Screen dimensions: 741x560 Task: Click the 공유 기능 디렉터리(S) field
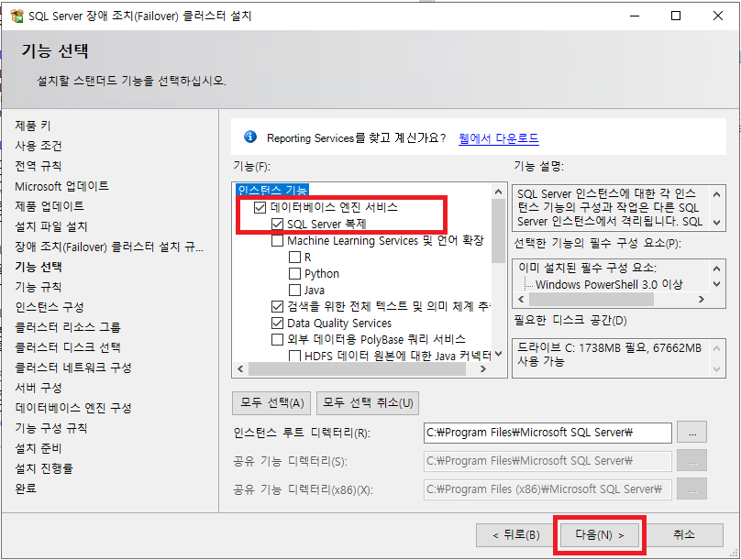(547, 461)
